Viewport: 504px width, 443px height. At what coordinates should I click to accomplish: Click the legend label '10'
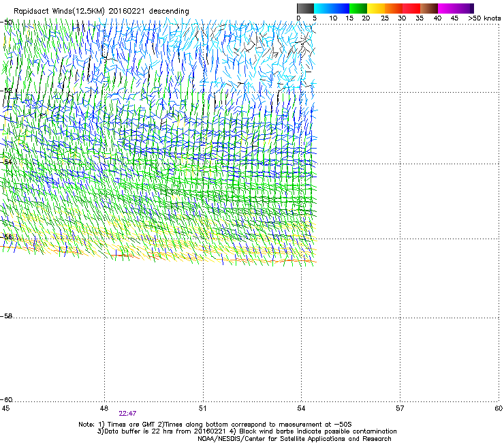tap(333, 18)
